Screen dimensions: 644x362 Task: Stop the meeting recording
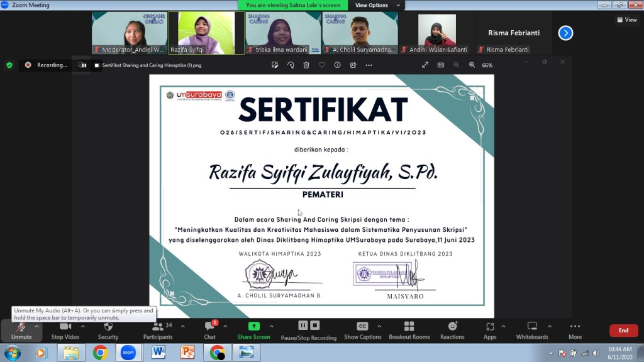pos(315,326)
